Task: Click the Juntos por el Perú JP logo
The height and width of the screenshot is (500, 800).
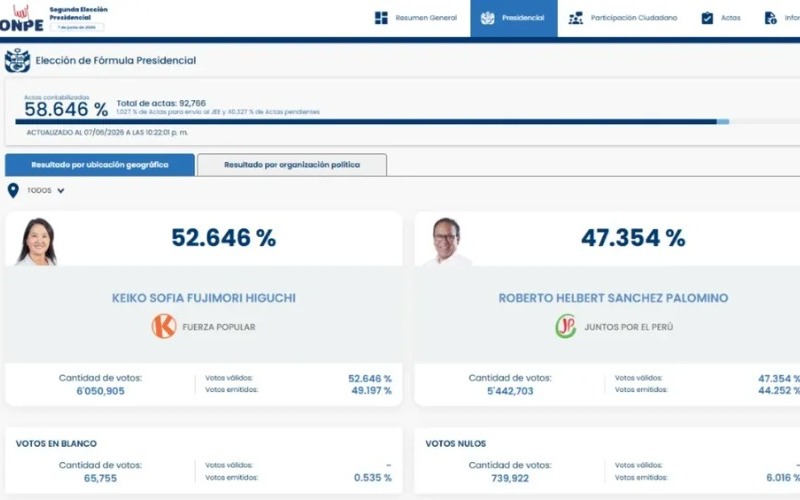Action: tap(566, 327)
